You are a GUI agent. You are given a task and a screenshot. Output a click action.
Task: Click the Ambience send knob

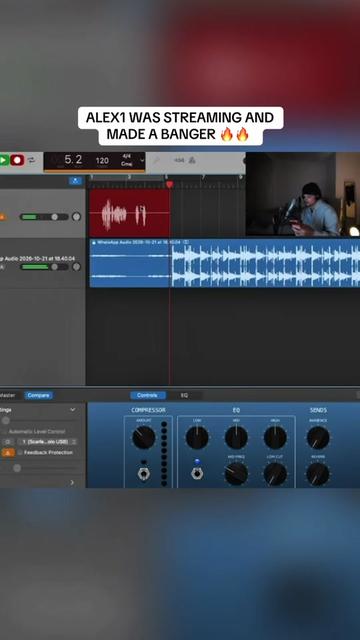[x=318, y=438]
